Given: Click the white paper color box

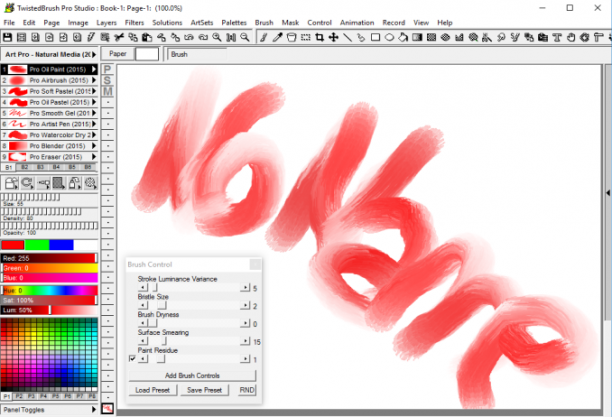Looking at the screenshot, I should coord(147,54).
